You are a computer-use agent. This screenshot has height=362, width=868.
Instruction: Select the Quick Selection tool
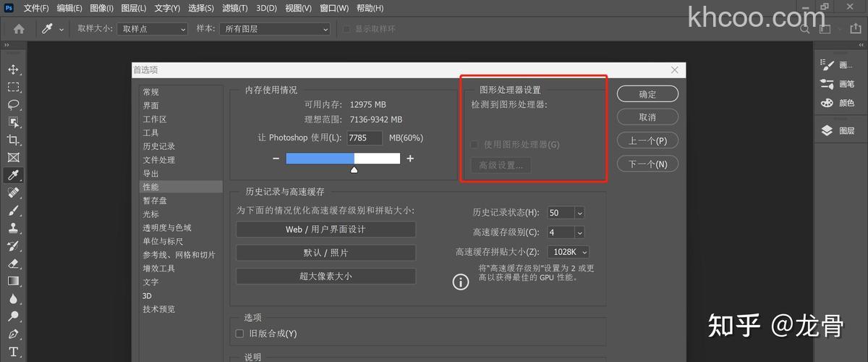(13, 122)
